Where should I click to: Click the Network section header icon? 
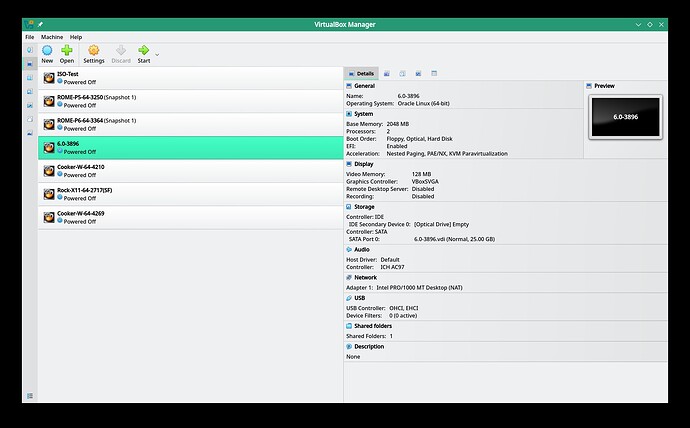349,277
